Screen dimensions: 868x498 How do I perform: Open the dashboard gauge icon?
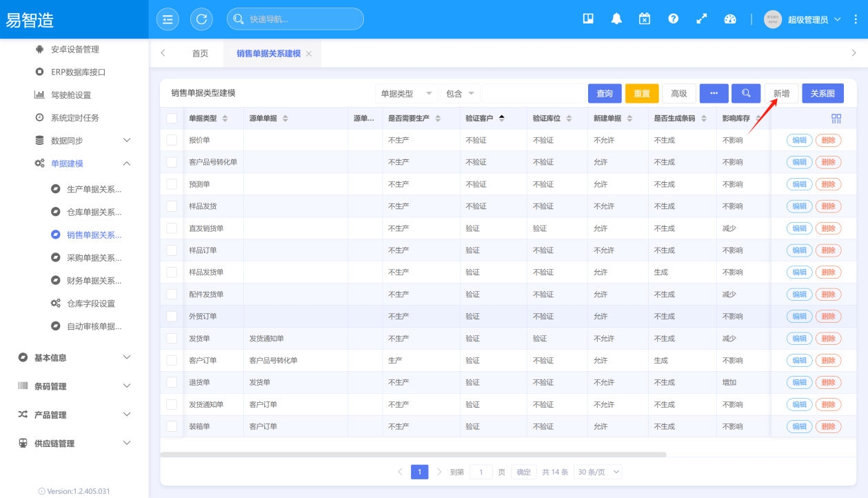point(730,19)
